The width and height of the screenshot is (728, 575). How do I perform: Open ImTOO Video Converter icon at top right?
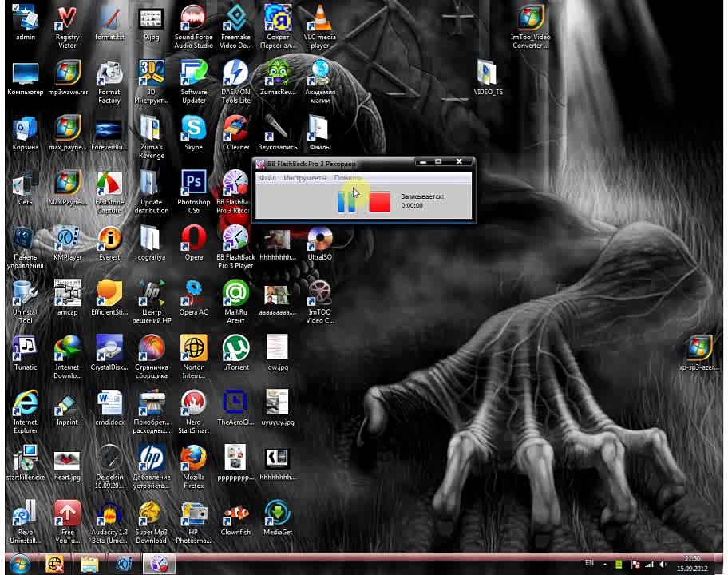click(530, 27)
